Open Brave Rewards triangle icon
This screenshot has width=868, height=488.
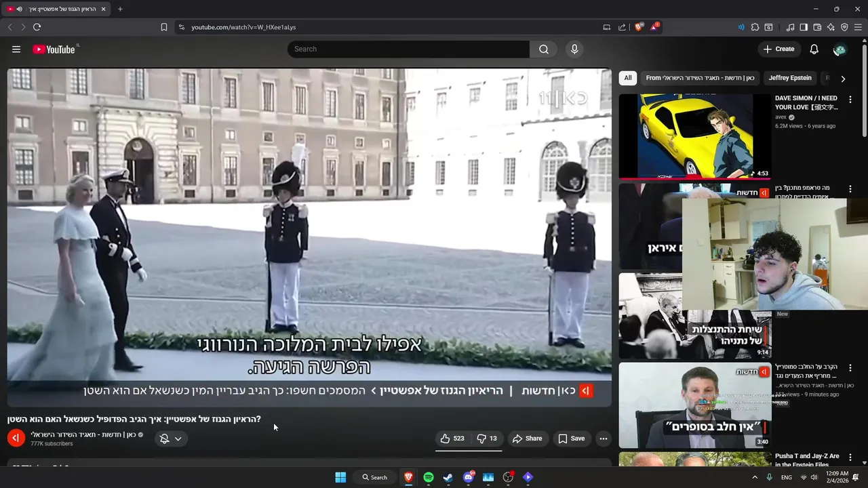pos(654,27)
